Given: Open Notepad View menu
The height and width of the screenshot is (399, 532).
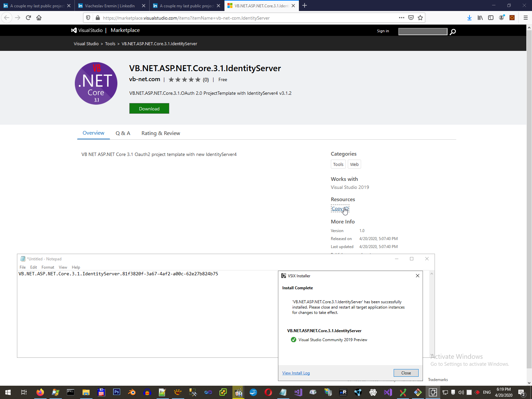Looking at the screenshot, I should tap(63, 267).
